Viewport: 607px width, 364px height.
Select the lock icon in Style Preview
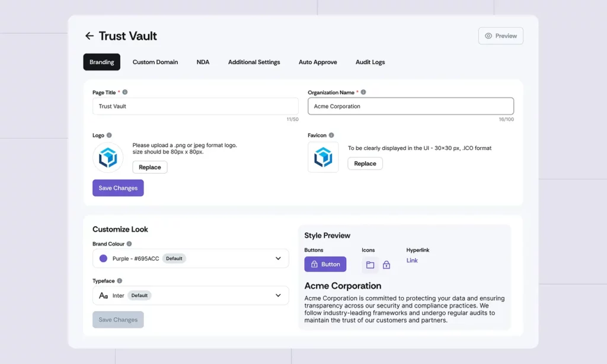point(386,264)
